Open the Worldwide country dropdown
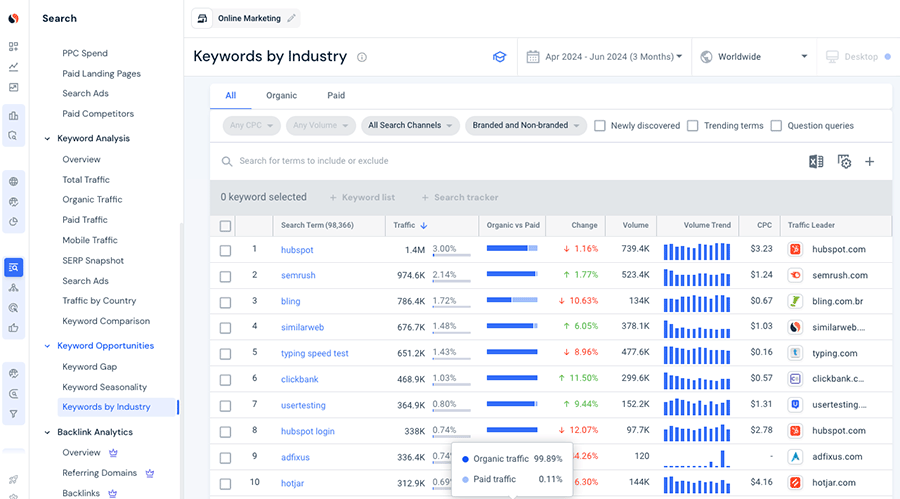Viewport: 900px width, 499px height. (755, 57)
